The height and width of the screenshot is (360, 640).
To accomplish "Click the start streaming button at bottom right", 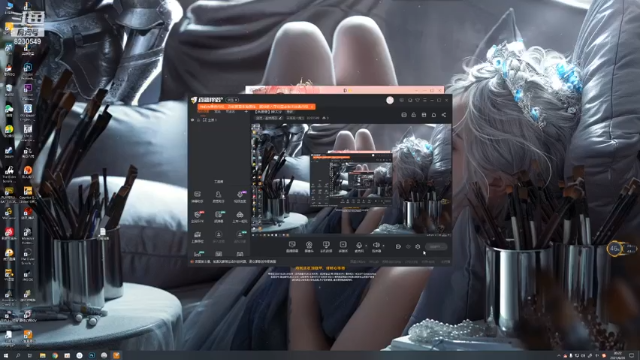I will tap(436, 247).
